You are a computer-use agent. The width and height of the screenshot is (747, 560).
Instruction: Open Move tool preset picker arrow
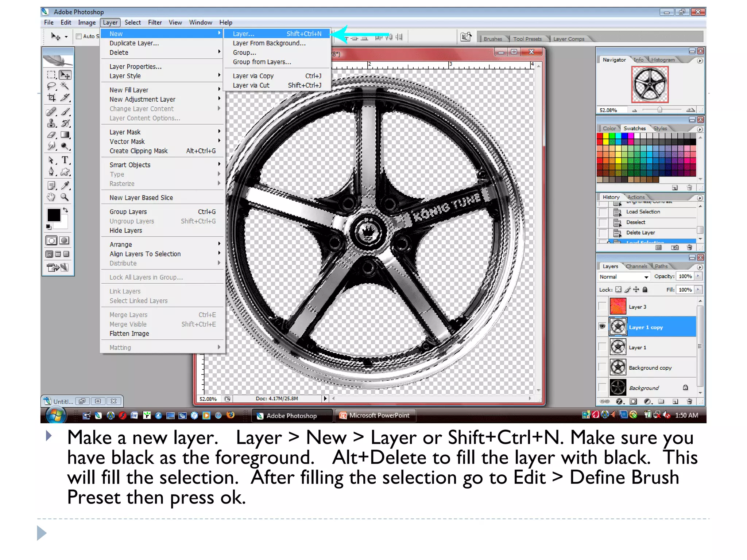coord(66,36)
